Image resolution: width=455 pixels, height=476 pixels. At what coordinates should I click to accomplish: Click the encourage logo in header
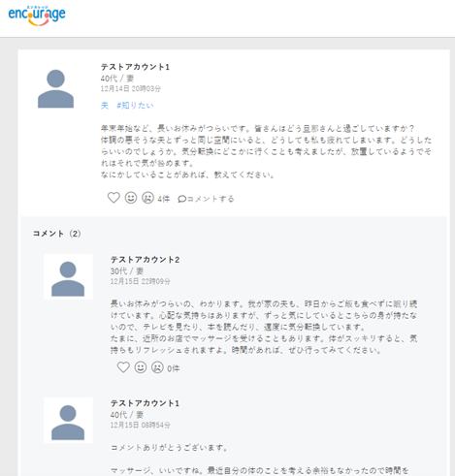37,16
